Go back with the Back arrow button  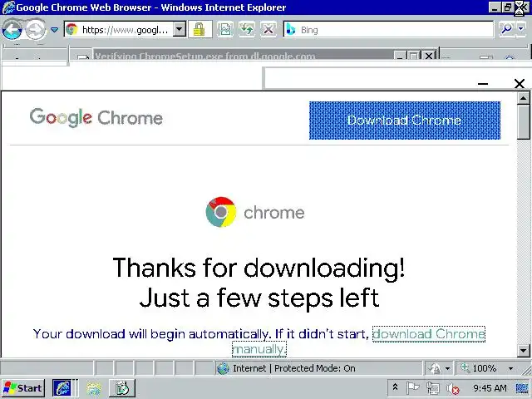pyautogui.click(x=12, y=30)
